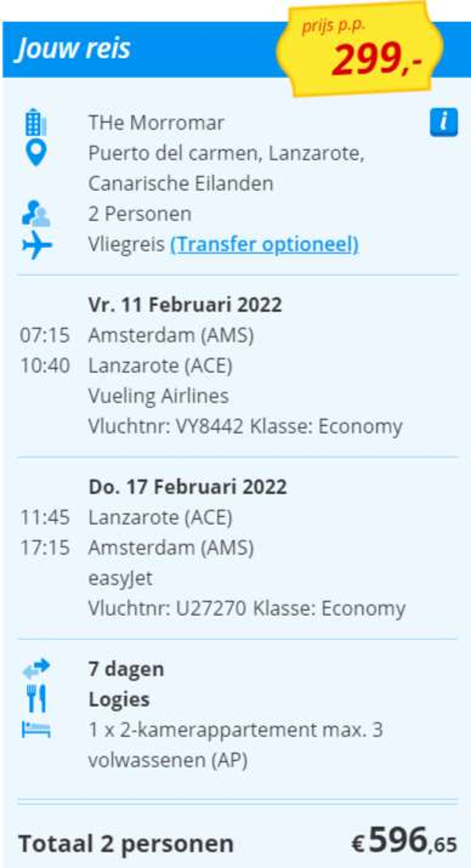Select the two persons icon
471x868 pixels.
click(x=36, y=214)
